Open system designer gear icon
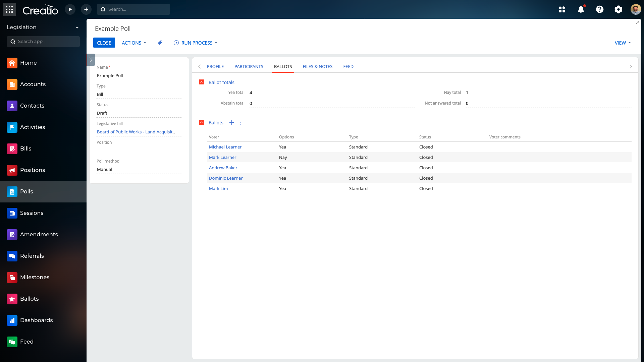Viewport: 644px width, 362px height. [x=618, y=9]
